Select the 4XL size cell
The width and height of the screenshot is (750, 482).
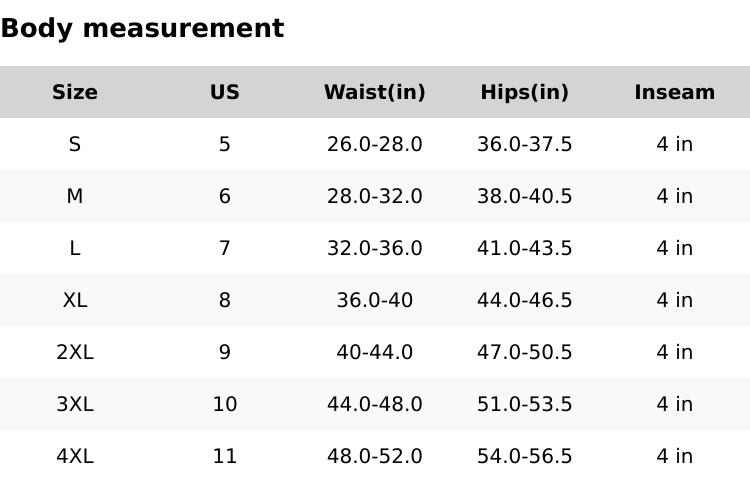pyautogui.click(x=75, y=457)
